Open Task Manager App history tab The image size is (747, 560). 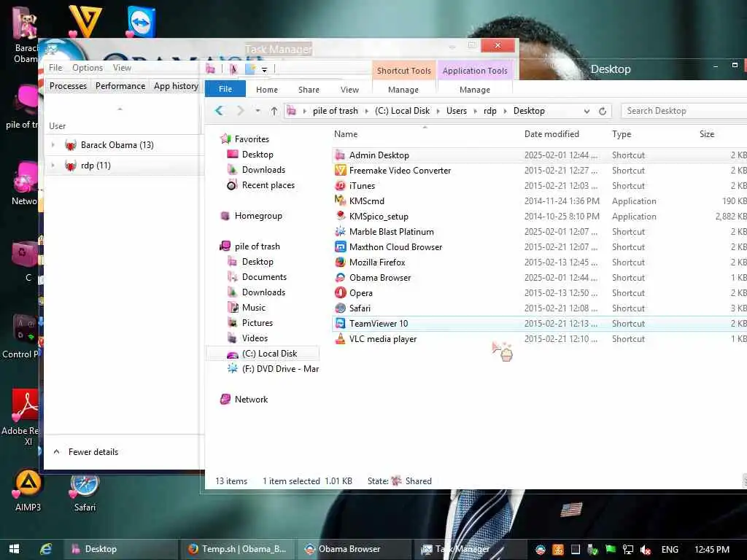176,86
